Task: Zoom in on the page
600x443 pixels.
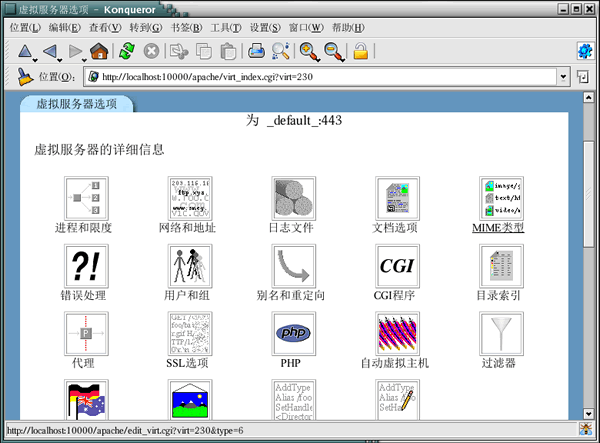Action: (x=309, y=52)
